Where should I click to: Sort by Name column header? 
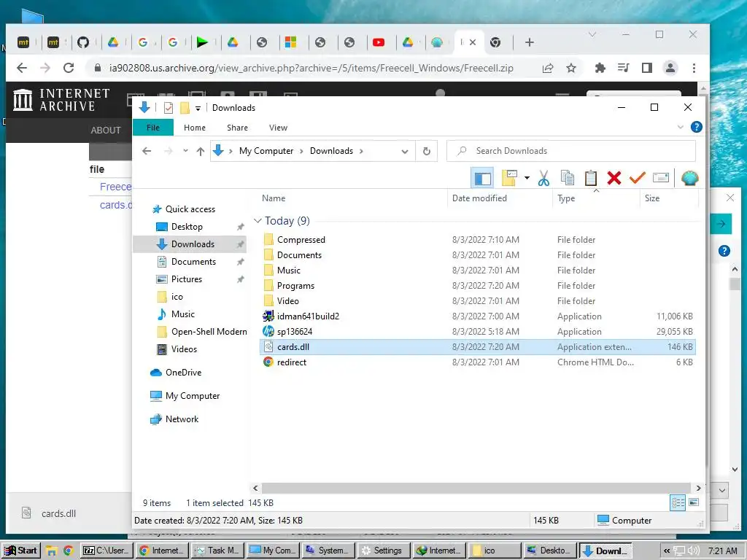(274, 198)
